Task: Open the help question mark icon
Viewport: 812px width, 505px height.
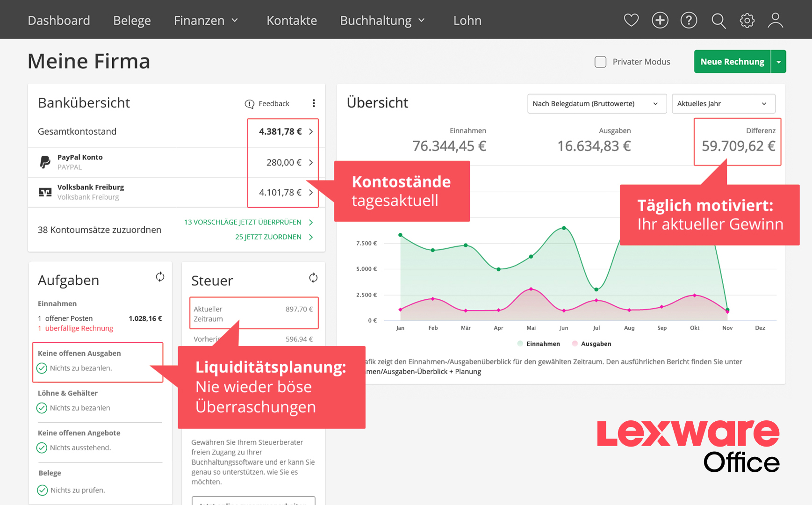Action: [689, 20]
